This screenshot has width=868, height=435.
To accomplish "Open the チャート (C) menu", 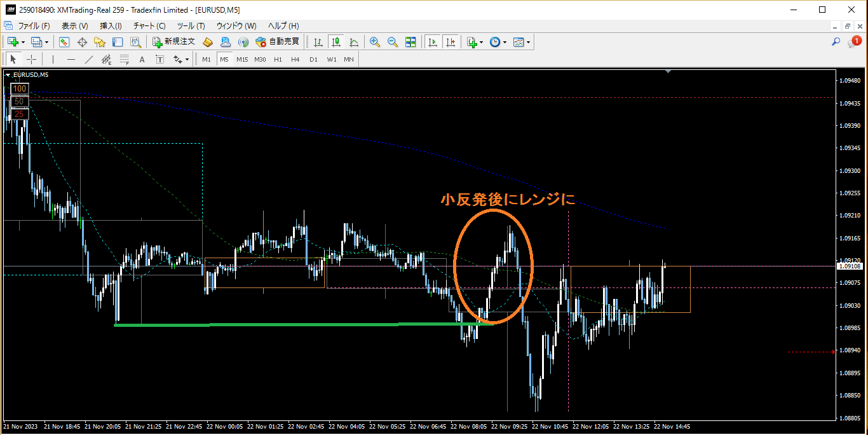I will (149, 26).
